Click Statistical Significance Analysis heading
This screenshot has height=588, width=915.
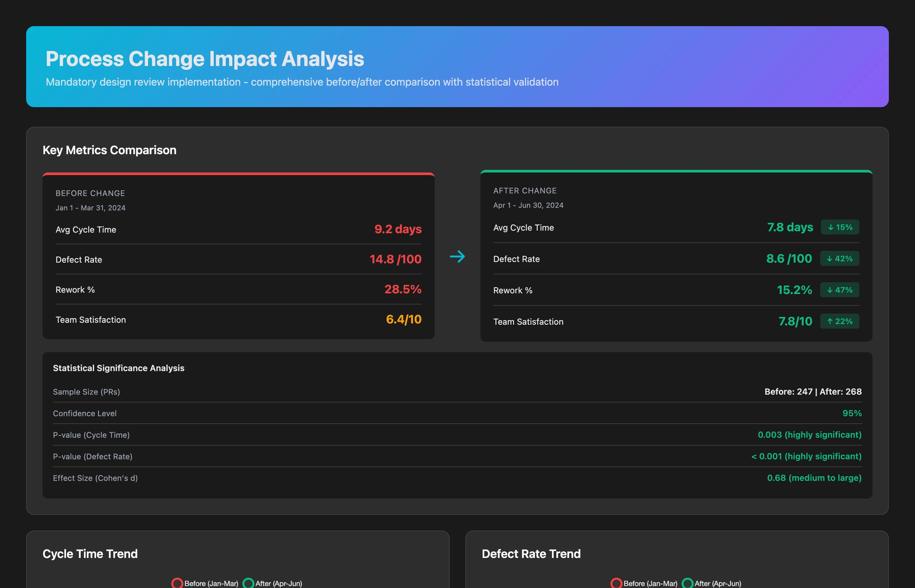tap(119, 368)
